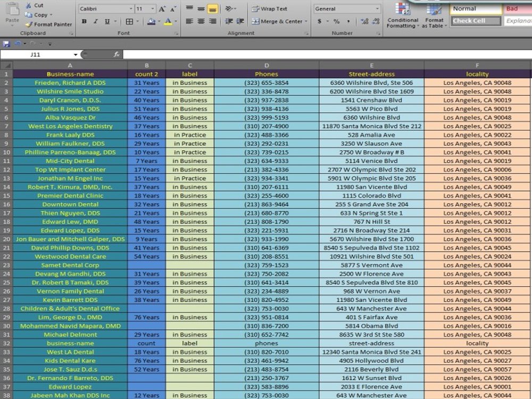Click the Orientation text-angle icon
532x399 pixels.
230,9
